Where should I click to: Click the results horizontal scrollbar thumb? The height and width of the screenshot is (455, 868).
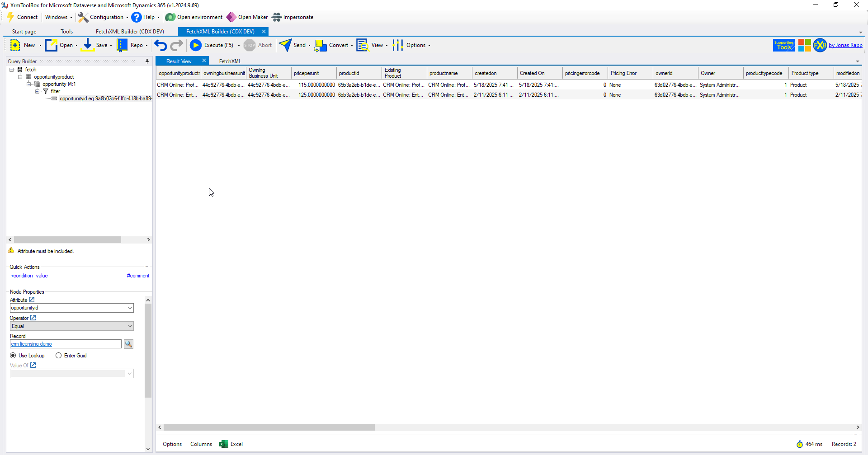(269, 427)
